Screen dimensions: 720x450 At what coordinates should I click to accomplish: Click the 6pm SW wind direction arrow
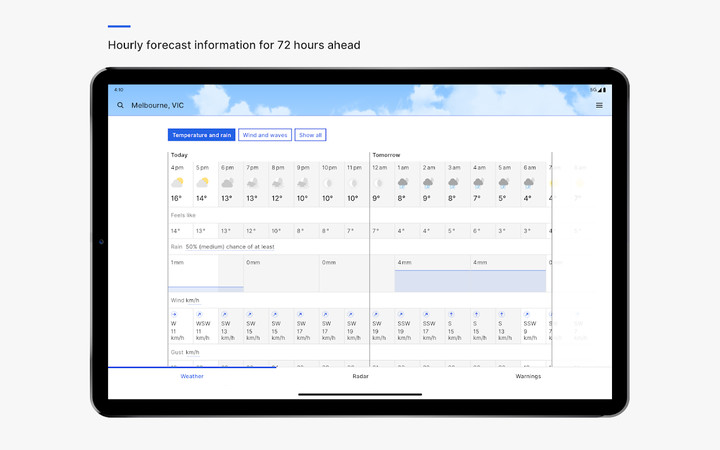coord(225,315)
